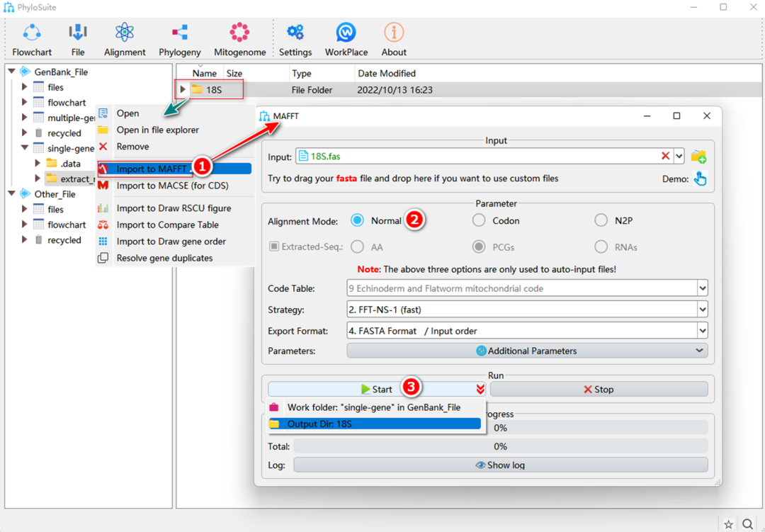Choose Open in context menu
Viewport: 765px width, 532px height.
127,113
